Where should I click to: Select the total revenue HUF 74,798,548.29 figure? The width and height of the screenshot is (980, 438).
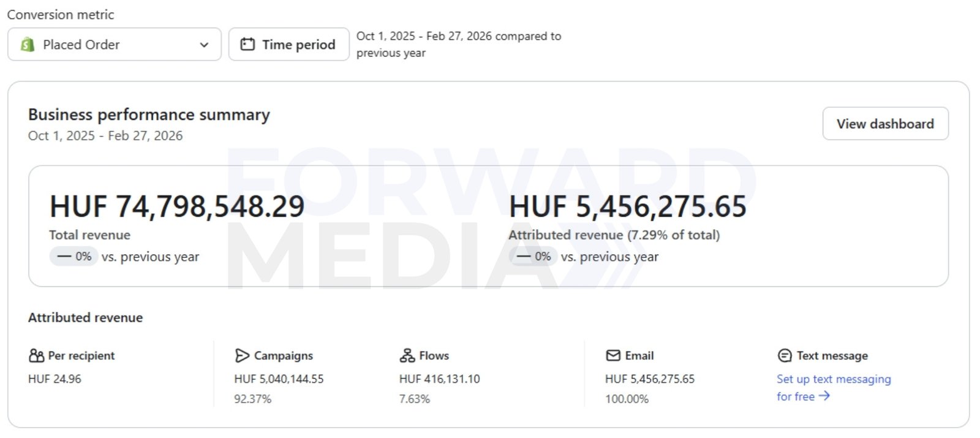pyautogui.click(x=177, y=206)
